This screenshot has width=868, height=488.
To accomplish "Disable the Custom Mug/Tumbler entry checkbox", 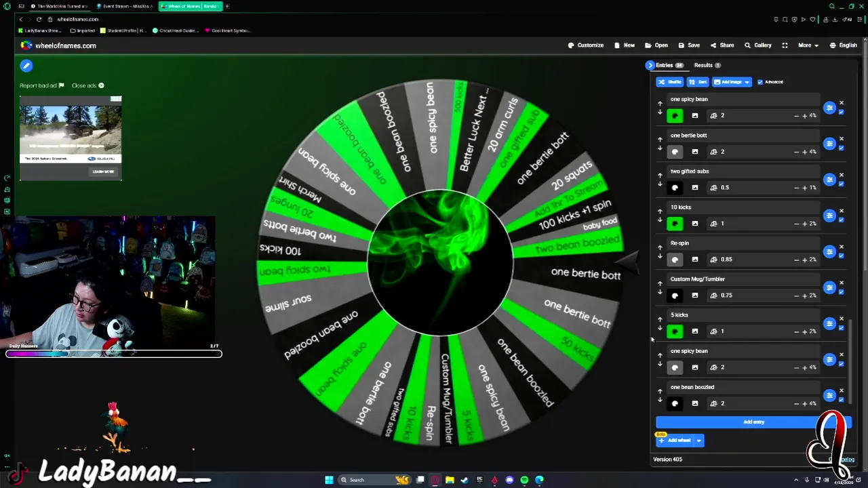I will coord(842,291).
